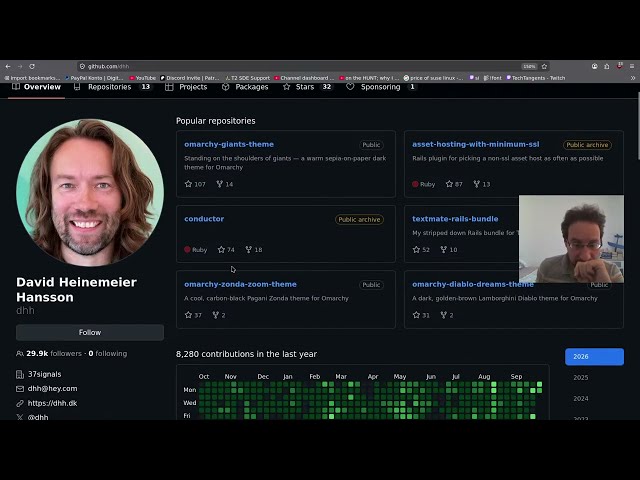This screenshot has height=480, width=640.
Task: Click the fork count of omarchy-giants-theme
Action: [x=225, y=184]
